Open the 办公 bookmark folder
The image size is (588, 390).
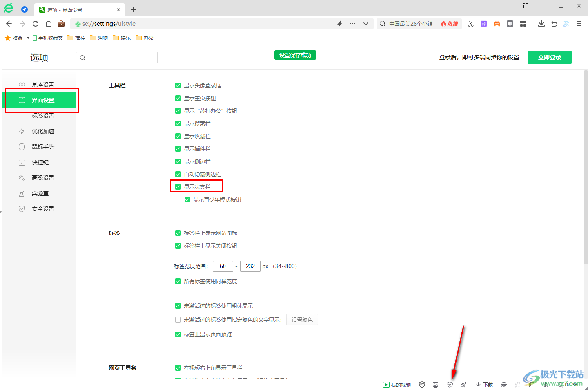tap(145, 38)
